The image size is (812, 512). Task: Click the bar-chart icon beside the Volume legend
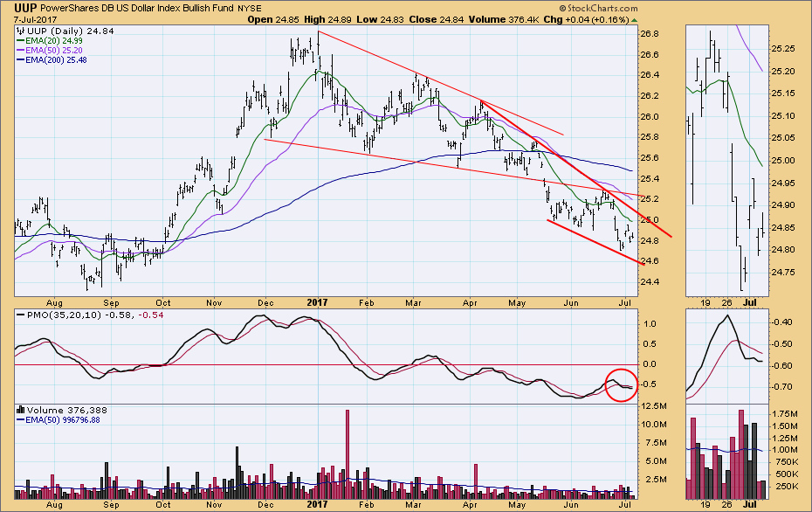(x=21, y=410)
